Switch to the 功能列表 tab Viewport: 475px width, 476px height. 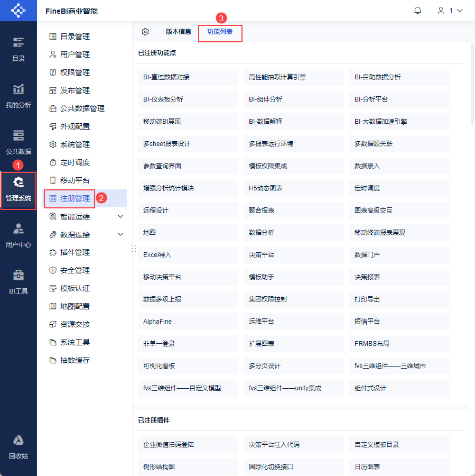click(x=220, y=32)
